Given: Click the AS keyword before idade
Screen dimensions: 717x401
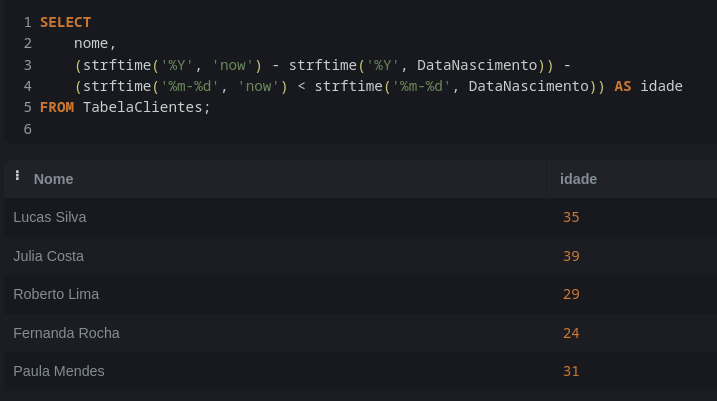Looking at the screenshot, I should pyautogui.click(x=622, y=86).
